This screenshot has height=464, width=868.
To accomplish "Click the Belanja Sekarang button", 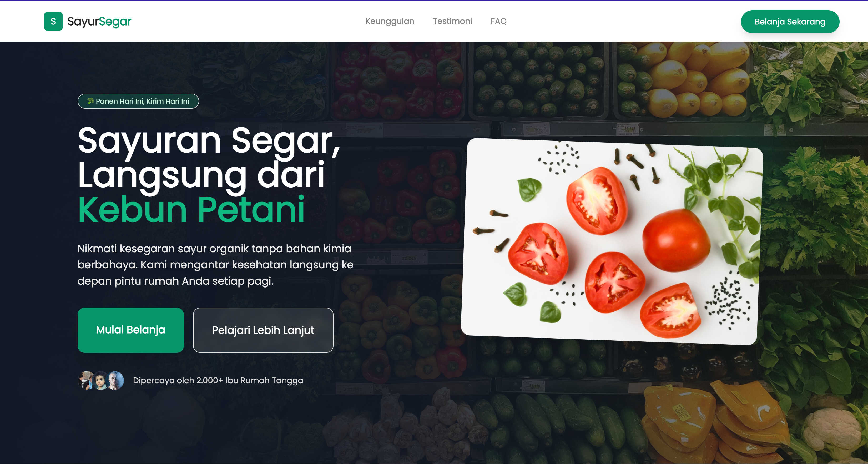I will (790, 22).
